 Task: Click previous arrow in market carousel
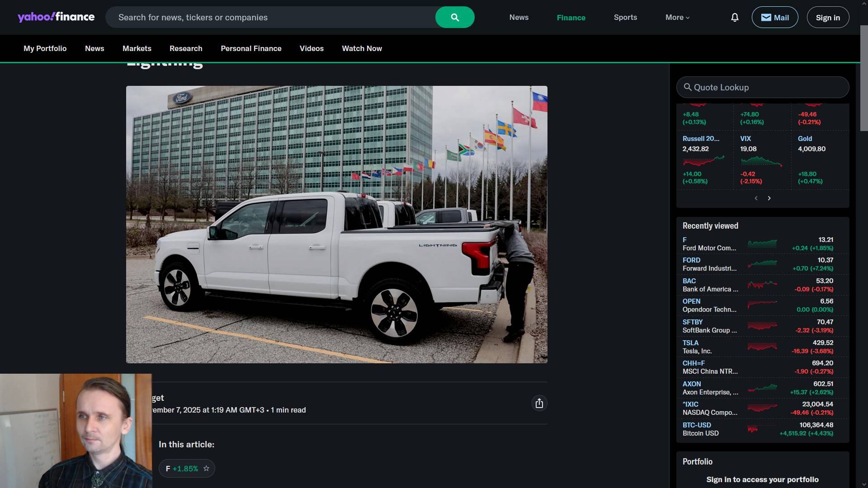pyautogui.click(x=756, y=198)
